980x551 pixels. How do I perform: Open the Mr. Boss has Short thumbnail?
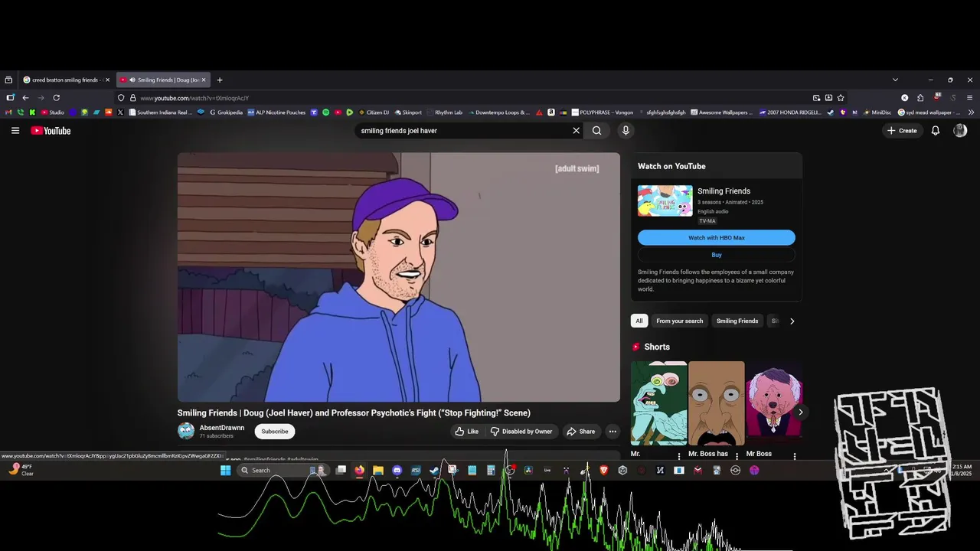717,403
